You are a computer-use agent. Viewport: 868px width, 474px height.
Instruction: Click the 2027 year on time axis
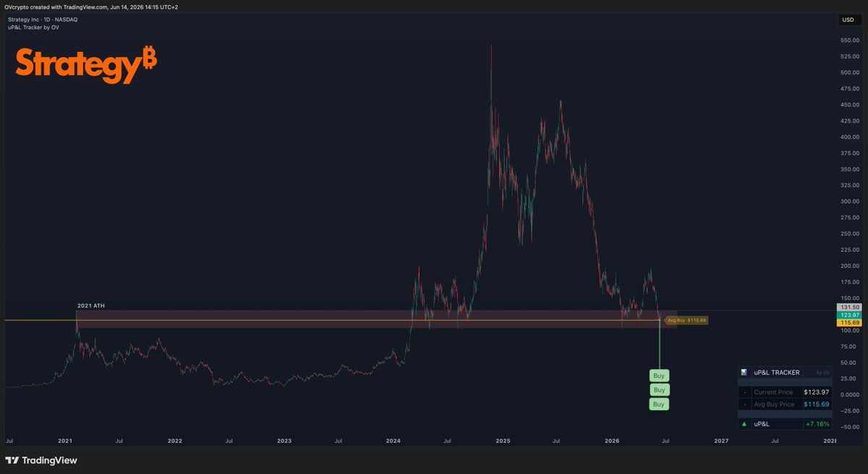coord(721,440)
